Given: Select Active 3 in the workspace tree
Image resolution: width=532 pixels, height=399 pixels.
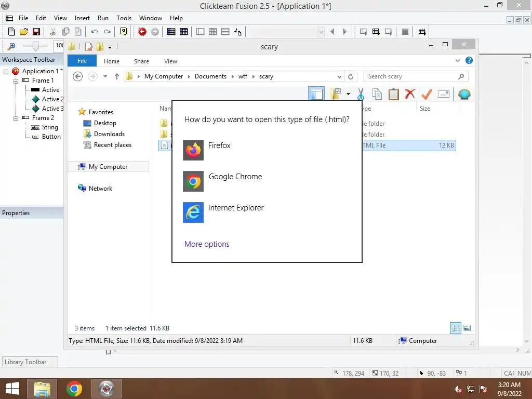Looking at the screenshot, I should [52, 109].
